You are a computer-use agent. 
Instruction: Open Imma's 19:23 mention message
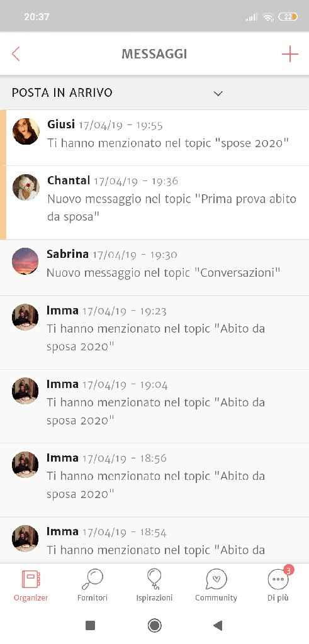click(x=155, y=333)
